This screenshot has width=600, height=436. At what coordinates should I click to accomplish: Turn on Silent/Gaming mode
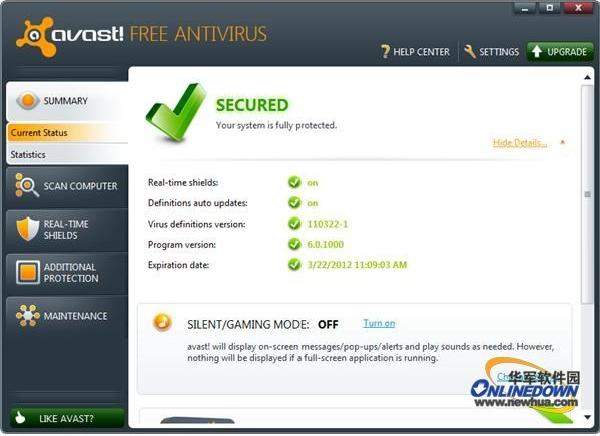379,323
